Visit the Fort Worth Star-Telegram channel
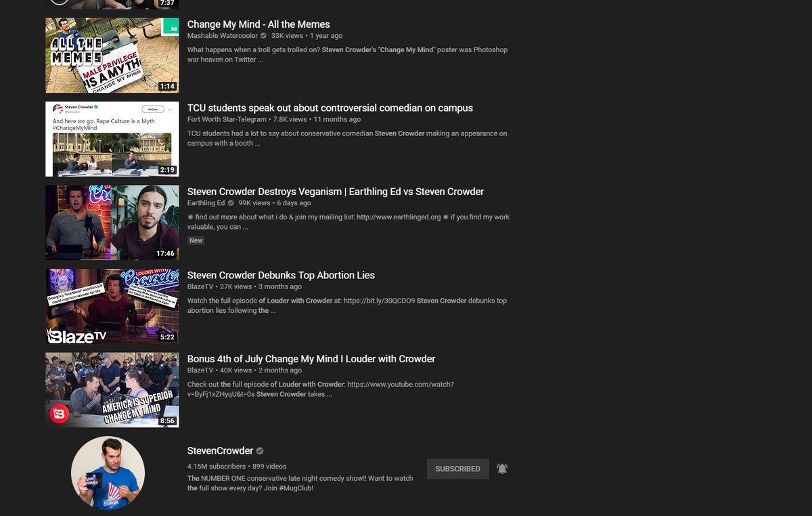The width and height of the screenshot is (812, 516). 227,119
